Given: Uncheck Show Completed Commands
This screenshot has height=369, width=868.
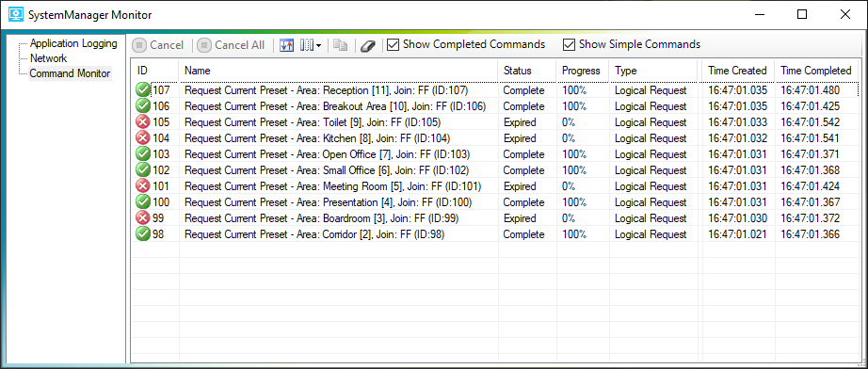Looking at the screenshot, I should coord(466,44).
